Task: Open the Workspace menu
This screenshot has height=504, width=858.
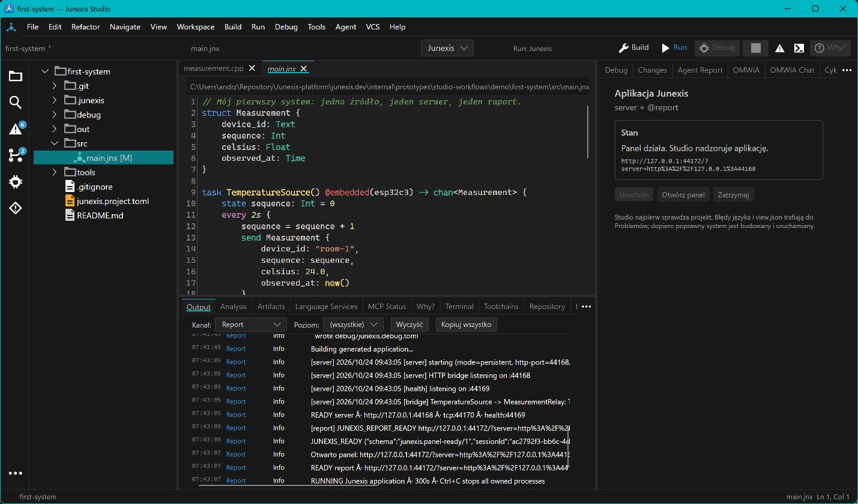Action: point(196,27)
